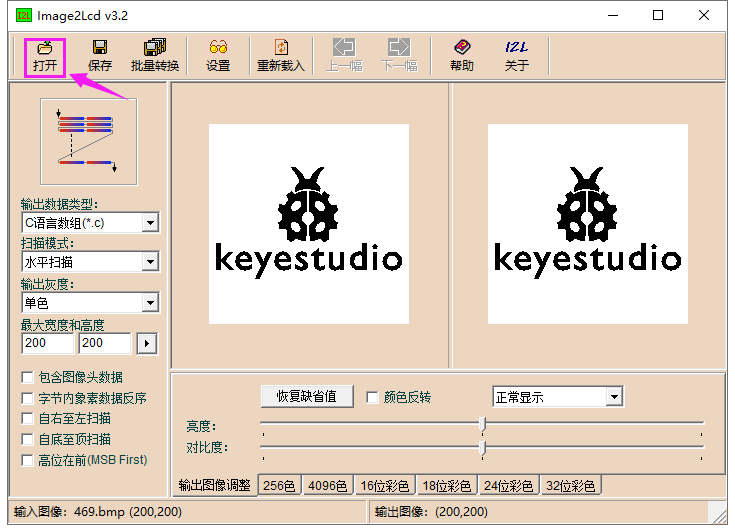Open the 24位彩色 tab
Image resolution: width=735 pixels, height=532 pixels.
click(x=509, y=486)
